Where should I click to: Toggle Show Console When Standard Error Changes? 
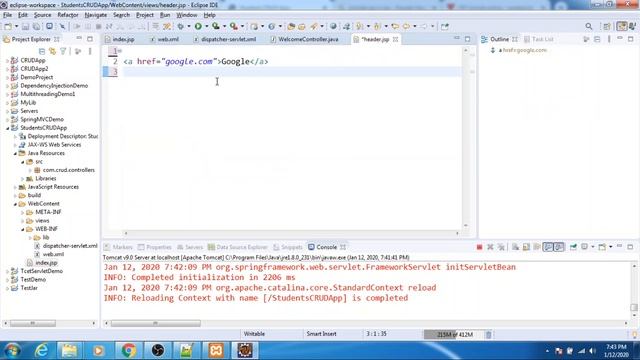[559, 247]
